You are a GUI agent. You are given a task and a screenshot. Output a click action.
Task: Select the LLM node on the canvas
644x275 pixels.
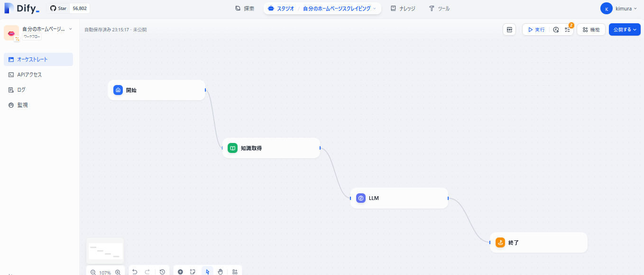[x=398, y=198]
